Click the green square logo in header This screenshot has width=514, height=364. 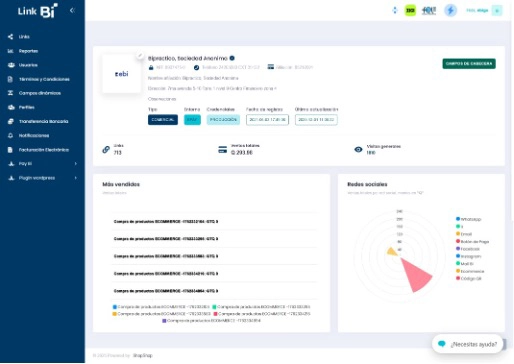coord(410,10)
